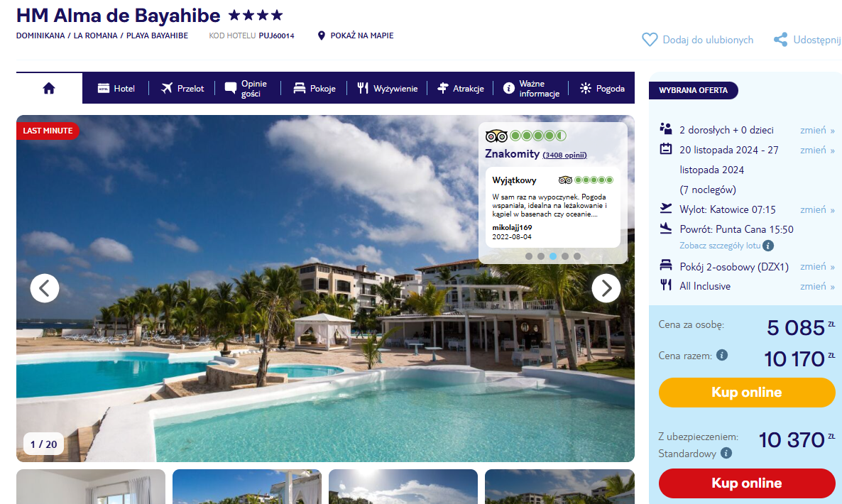Click the home icon tab
Screen dimensions: 842x504
pos(49,88)
